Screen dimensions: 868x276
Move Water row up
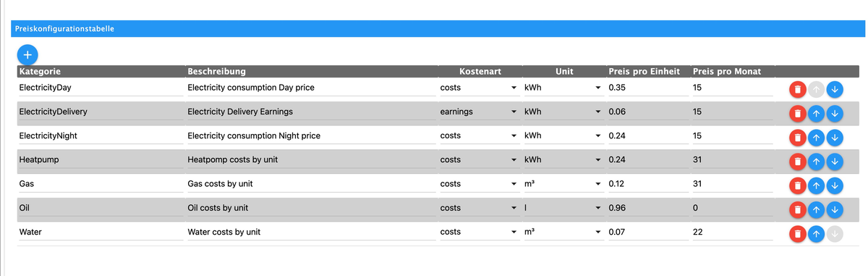pos(816,233)
